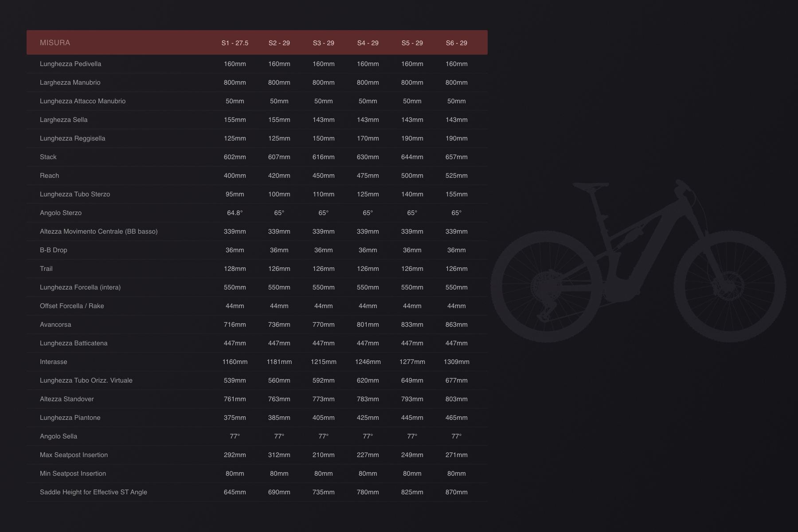Viewport: 798px width, 532px height.
Task: Click the MISURA header label
Action: point(55,43)
